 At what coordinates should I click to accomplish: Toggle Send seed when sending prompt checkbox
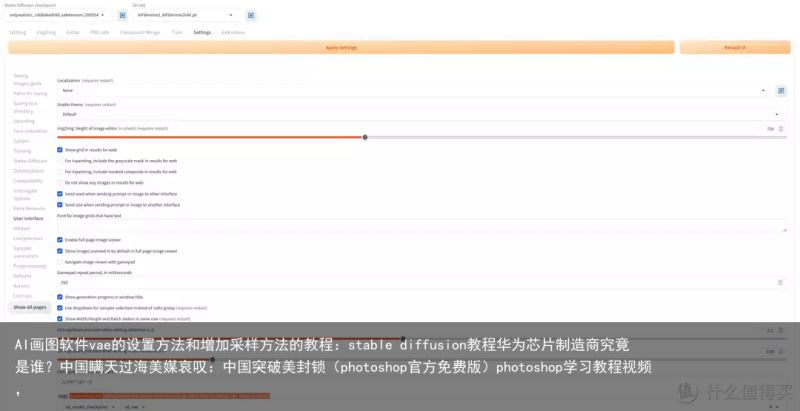pos(60,194)
